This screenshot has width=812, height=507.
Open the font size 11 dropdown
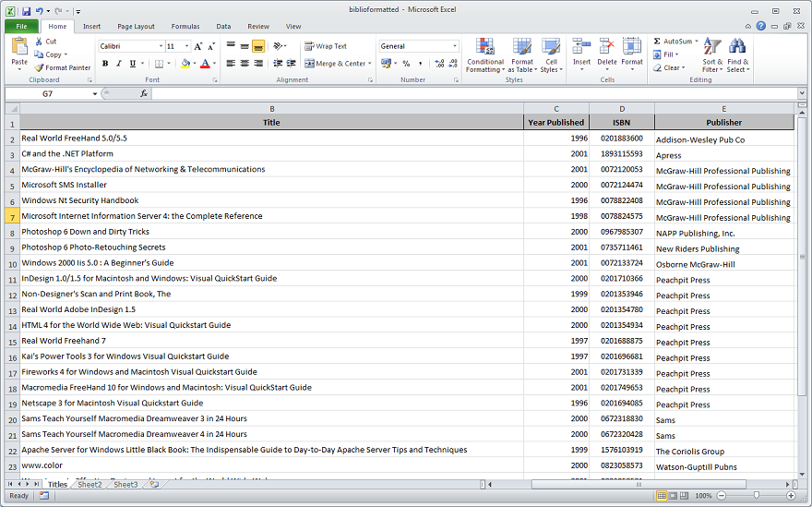click(x=187, y=46)
